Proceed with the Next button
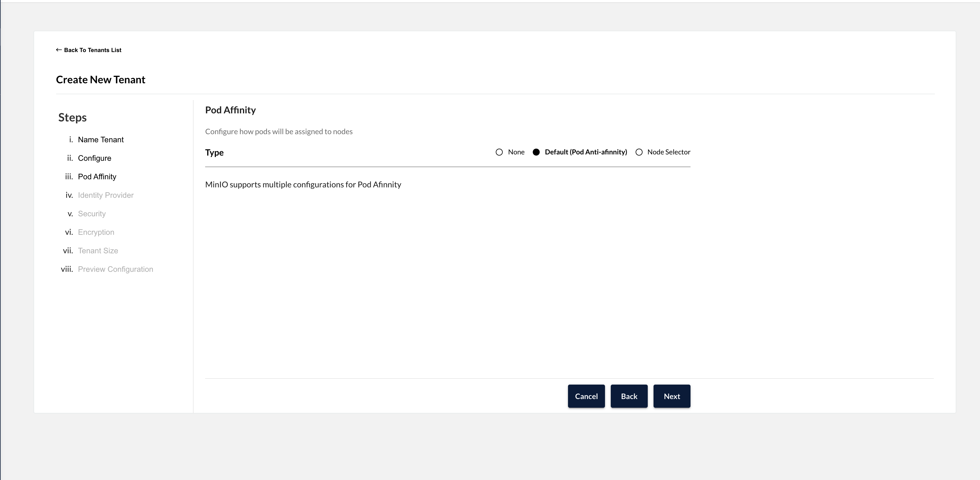The height and width of the screenshot is (480, 980). pyautogui.click(x=671, y=396)
